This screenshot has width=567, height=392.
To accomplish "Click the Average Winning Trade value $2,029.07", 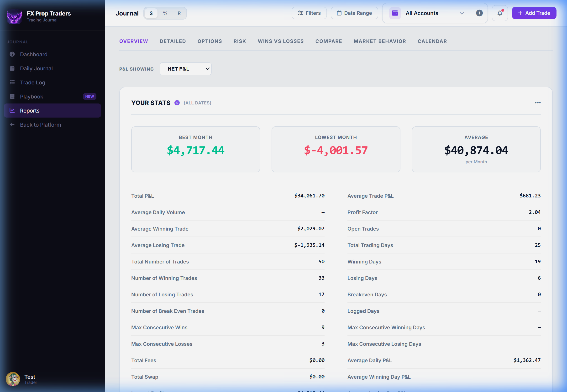I will tap(311, 229).
